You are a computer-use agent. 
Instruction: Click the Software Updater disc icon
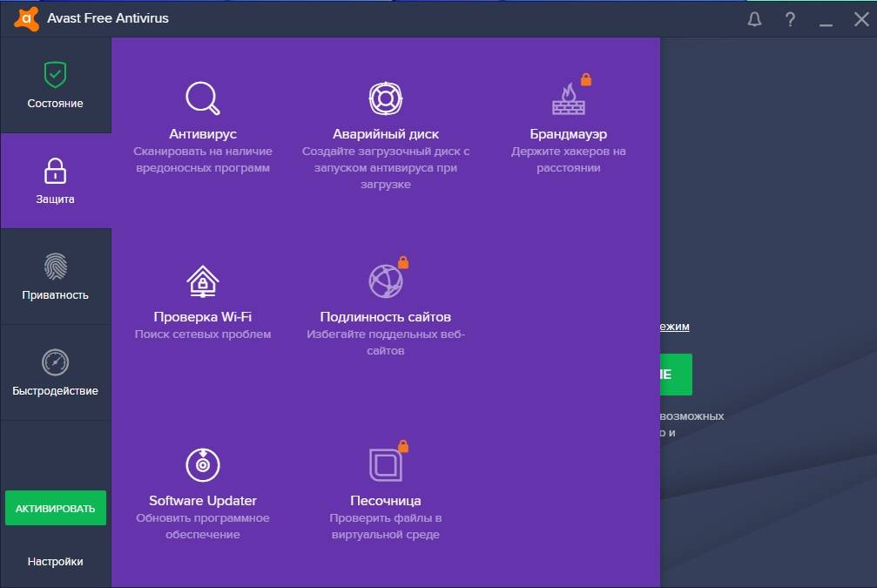pos(202,464)
